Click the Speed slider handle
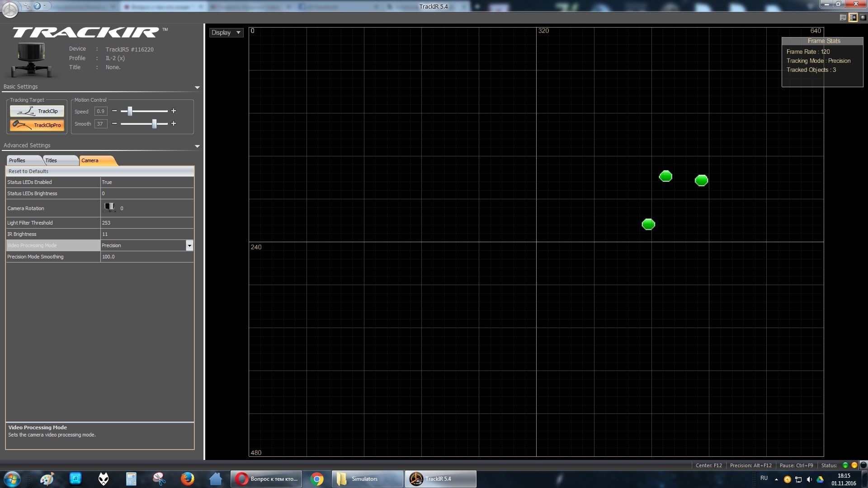This screenshot has width=868, height=488. click(130, 111)
